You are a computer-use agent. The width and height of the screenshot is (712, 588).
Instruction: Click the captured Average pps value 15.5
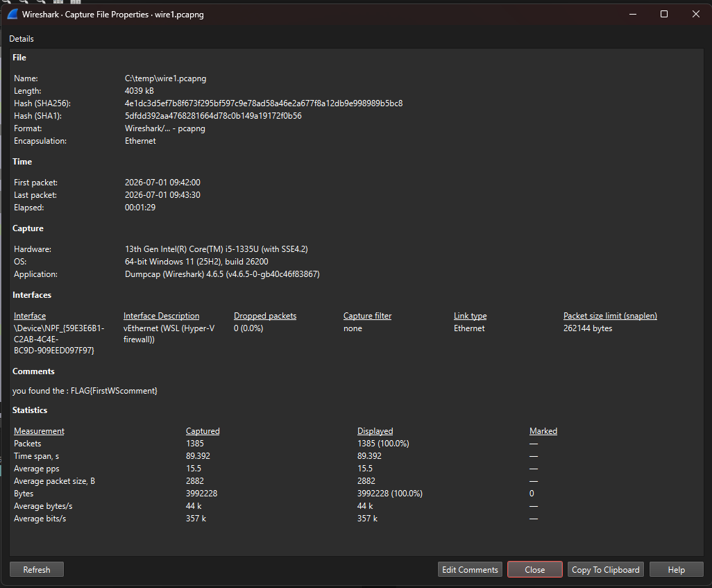pos(194,469)
